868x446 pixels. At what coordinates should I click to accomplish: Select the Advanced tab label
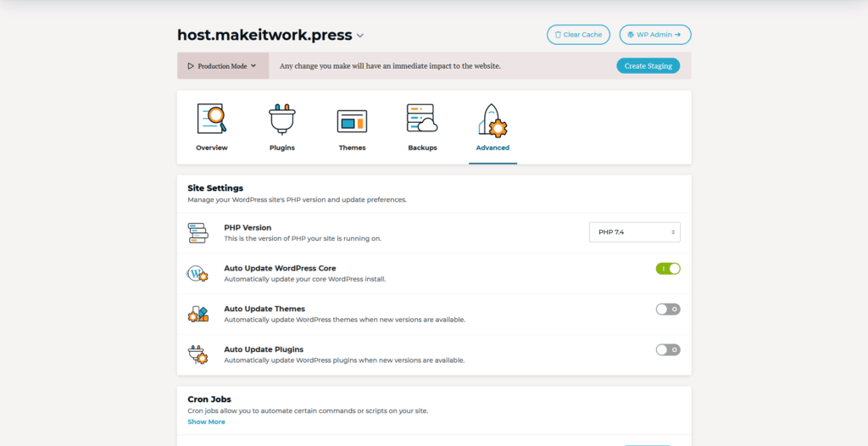click(x=492, y=148)
